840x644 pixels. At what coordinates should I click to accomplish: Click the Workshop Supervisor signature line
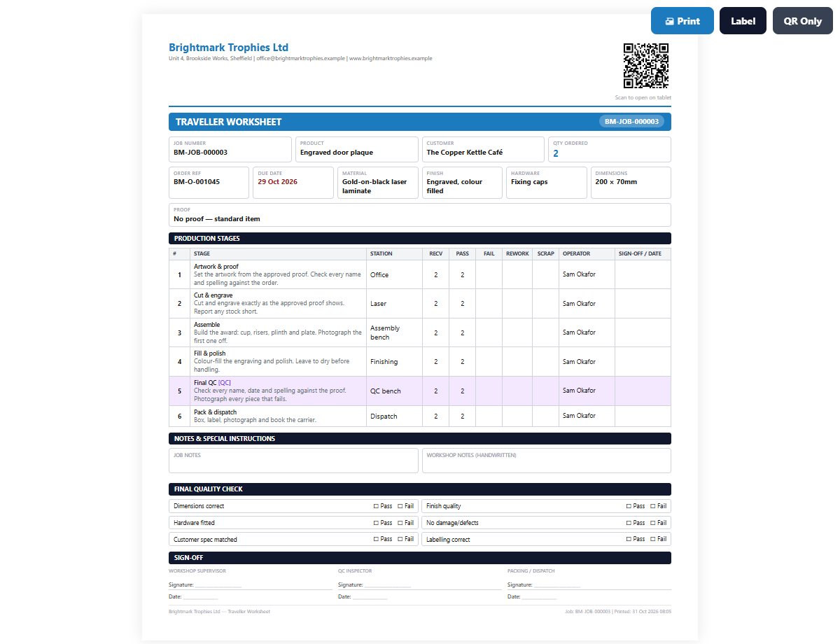tap(218, 586)
